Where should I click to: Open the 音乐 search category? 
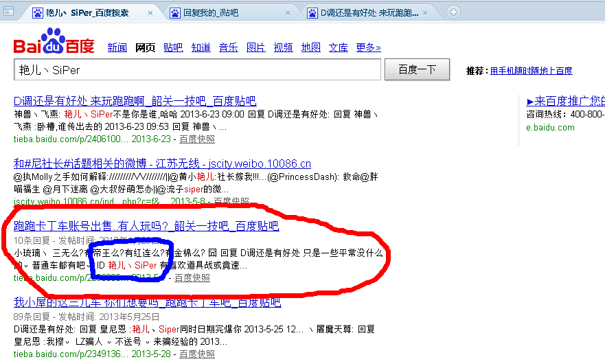point(229,47)
